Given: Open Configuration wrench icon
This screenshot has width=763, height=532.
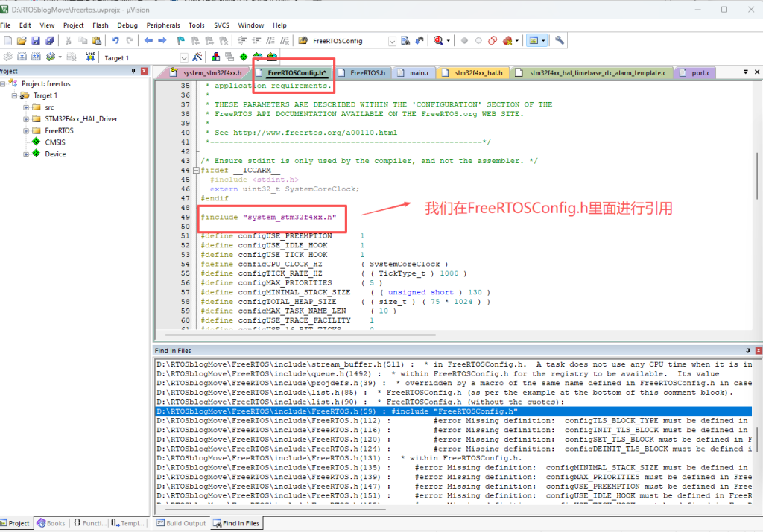Looking at the screenshot, I should click(x=560, y=40).
